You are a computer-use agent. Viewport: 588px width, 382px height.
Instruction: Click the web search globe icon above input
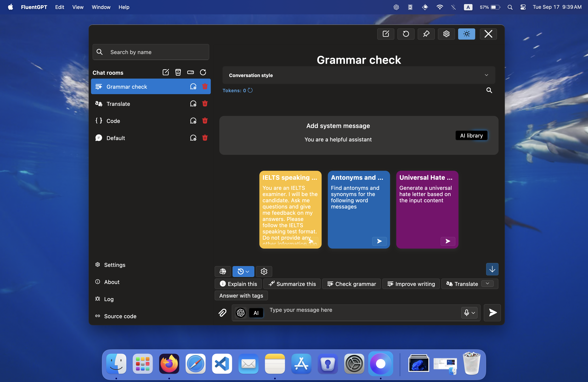pos(222,271)
